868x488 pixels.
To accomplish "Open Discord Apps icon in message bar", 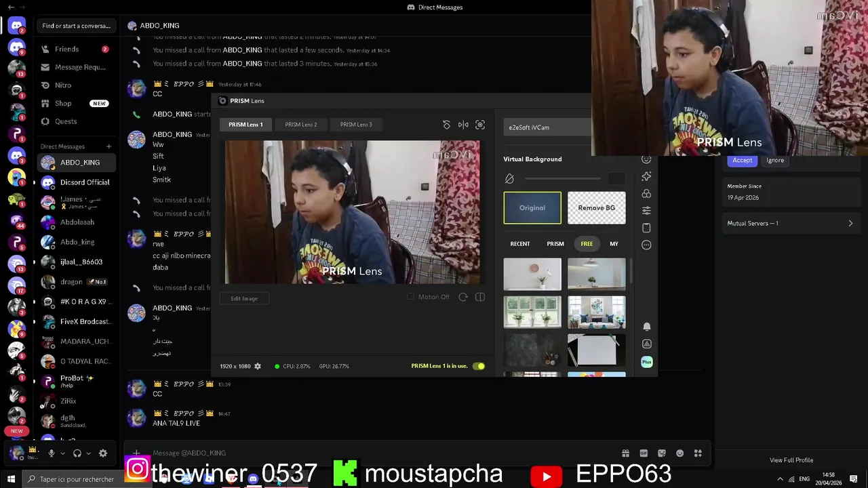I will 698,453.
